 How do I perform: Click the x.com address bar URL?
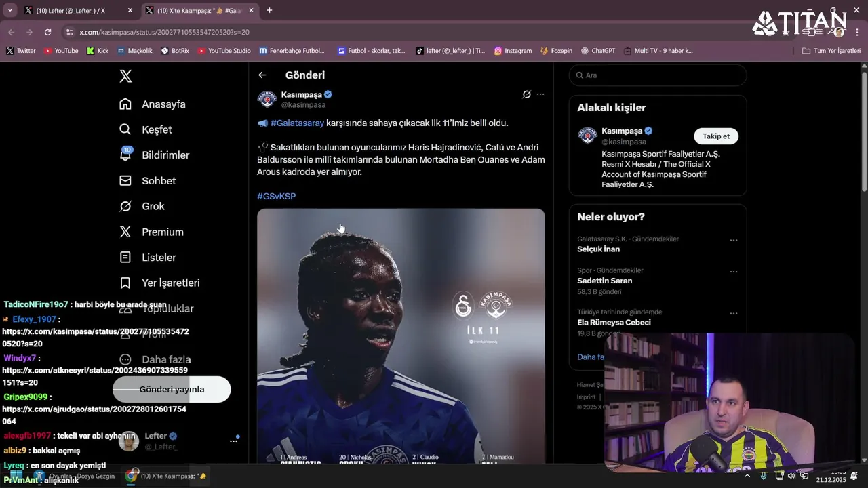point(164,32)
